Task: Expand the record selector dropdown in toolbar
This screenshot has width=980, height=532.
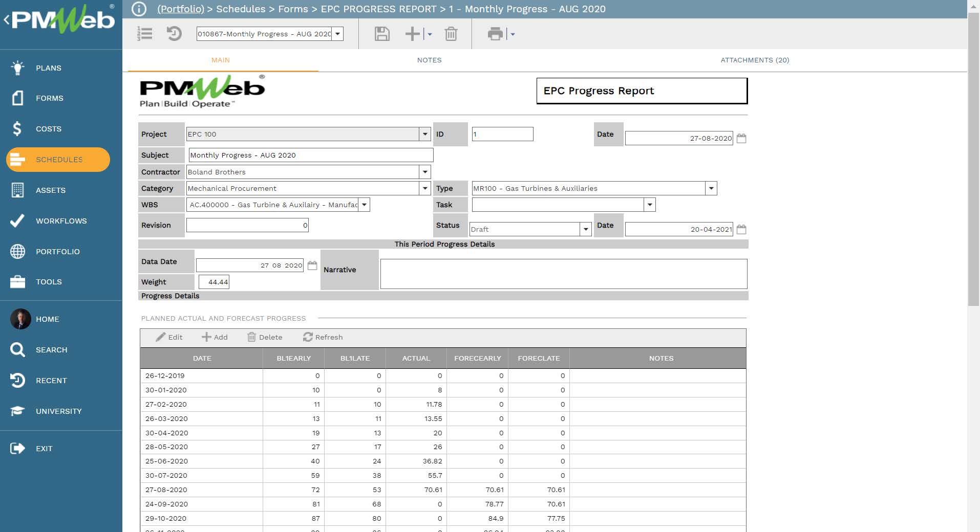Action: pos(337,34)
